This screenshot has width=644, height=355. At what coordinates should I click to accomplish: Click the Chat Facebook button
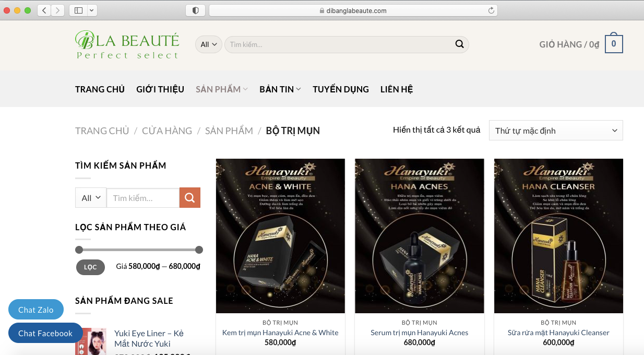45,333
